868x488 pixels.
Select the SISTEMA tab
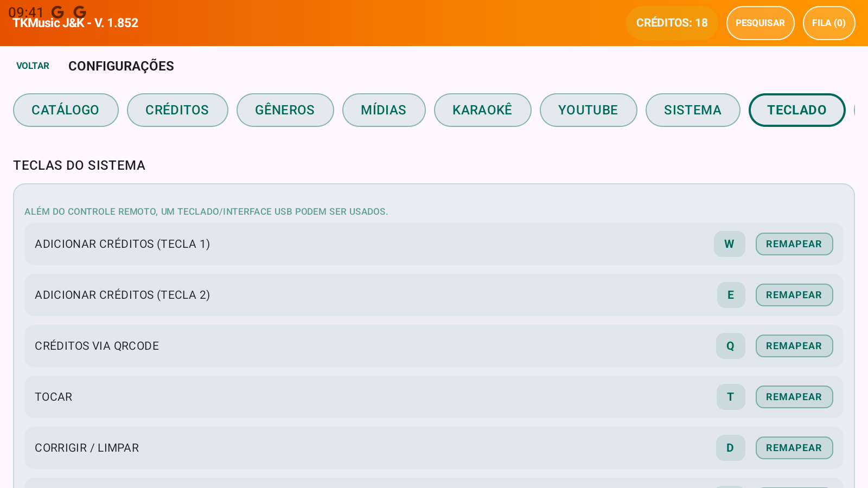coord(693,110)
